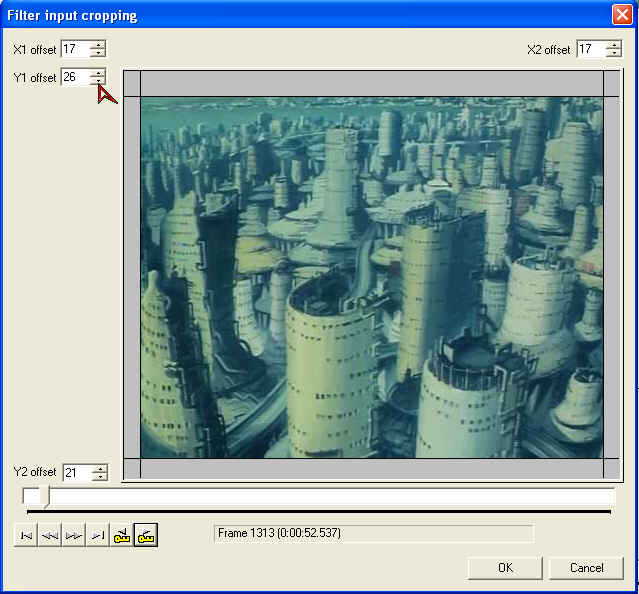Step backward one frame button

(x=50, y=535)
